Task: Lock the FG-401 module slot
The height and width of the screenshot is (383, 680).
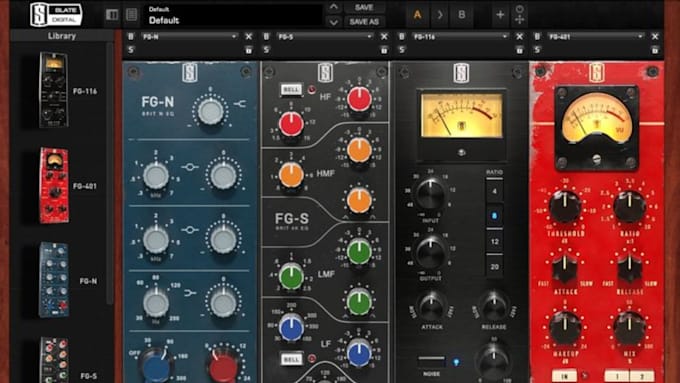Action: (655, 50)
